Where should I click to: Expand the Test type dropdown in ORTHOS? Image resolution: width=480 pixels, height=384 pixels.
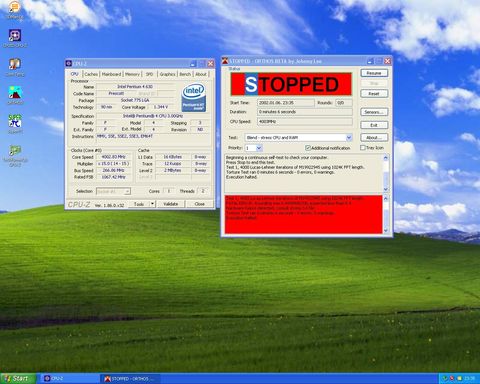pyautogui.click(x=349, y=137)
